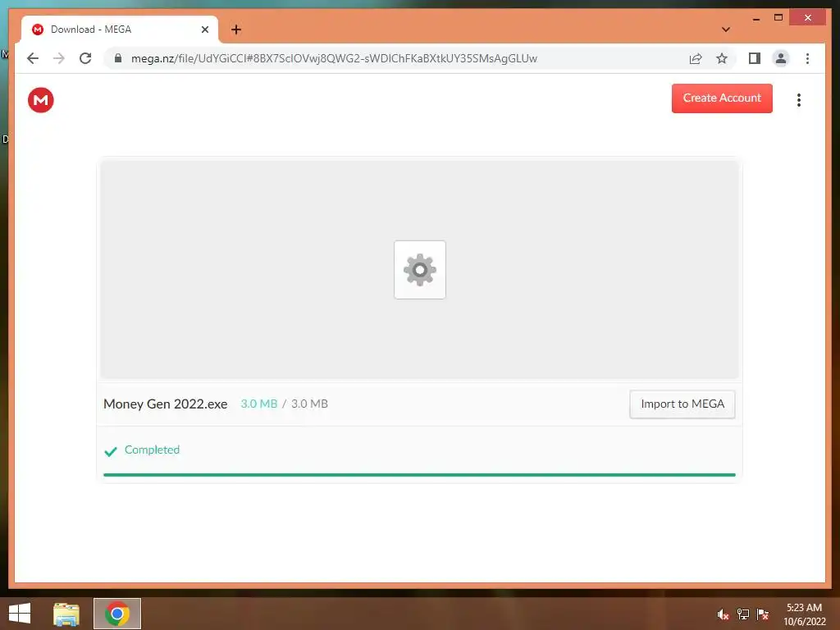Click the Chrome taskbar icon
840x630 pixels.
pos(117,614)
